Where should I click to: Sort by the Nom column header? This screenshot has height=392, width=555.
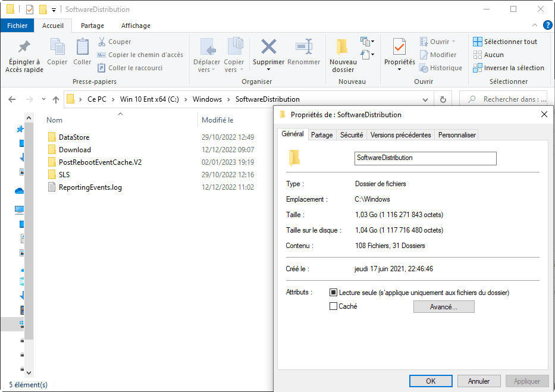pyautogui.click(x=54, y=120)
